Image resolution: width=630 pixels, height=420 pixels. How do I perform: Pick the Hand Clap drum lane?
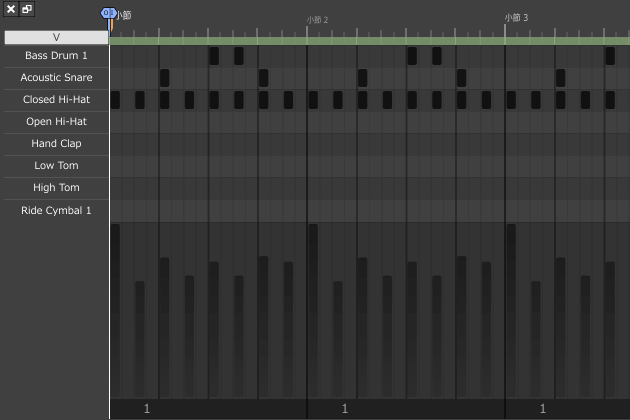tap(56, 144)
